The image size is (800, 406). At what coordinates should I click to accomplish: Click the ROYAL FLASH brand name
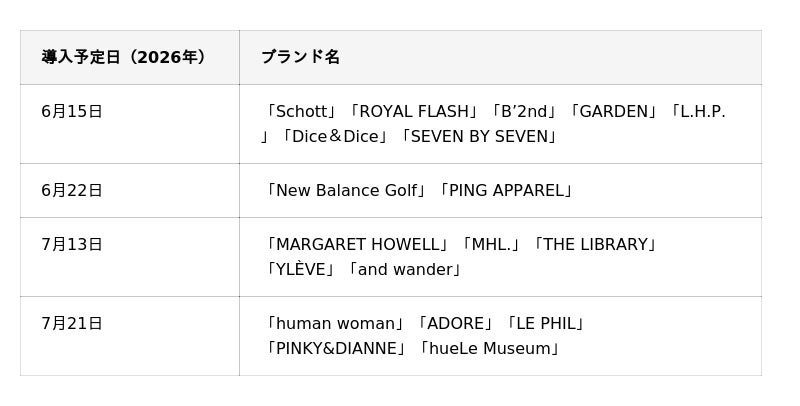tap(414, 111)
